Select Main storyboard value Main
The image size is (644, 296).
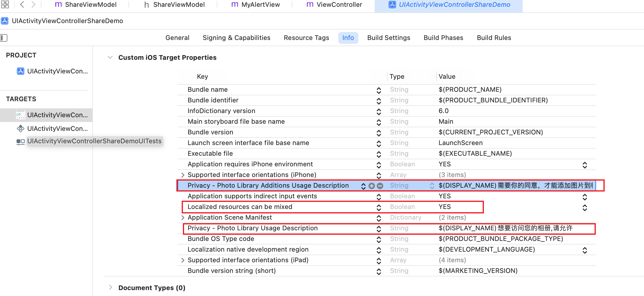click(x=446, y=122)
